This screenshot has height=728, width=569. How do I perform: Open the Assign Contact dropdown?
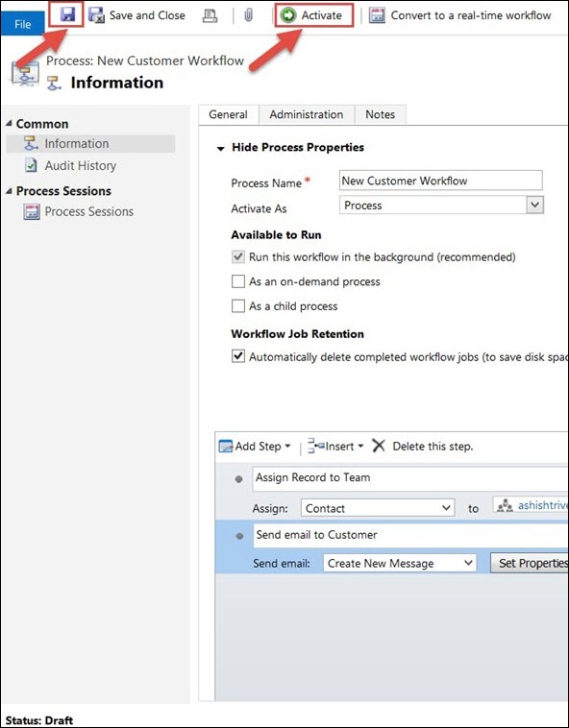point(378,508)
